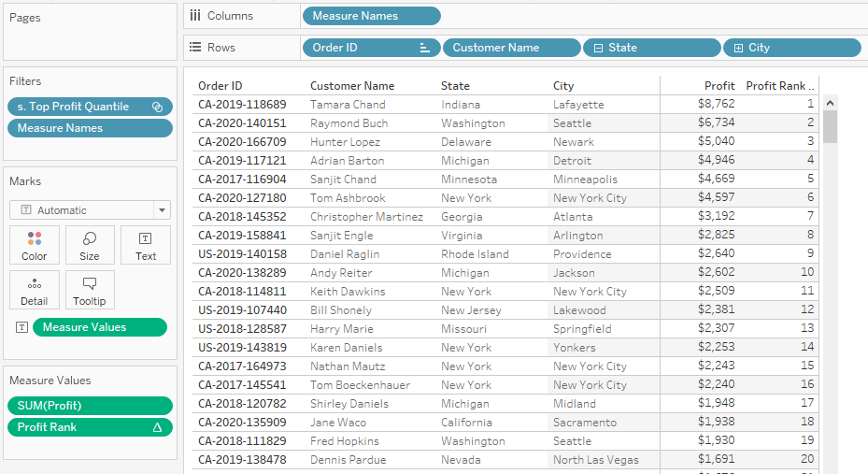The width and height of the screenshot is (868, 474).
Task: Open the Tooltip marks card
Action: 90,290
